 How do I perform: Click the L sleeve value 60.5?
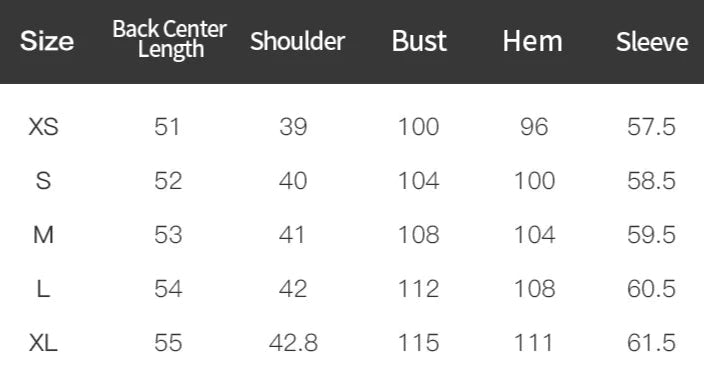(x=651, y=289)
